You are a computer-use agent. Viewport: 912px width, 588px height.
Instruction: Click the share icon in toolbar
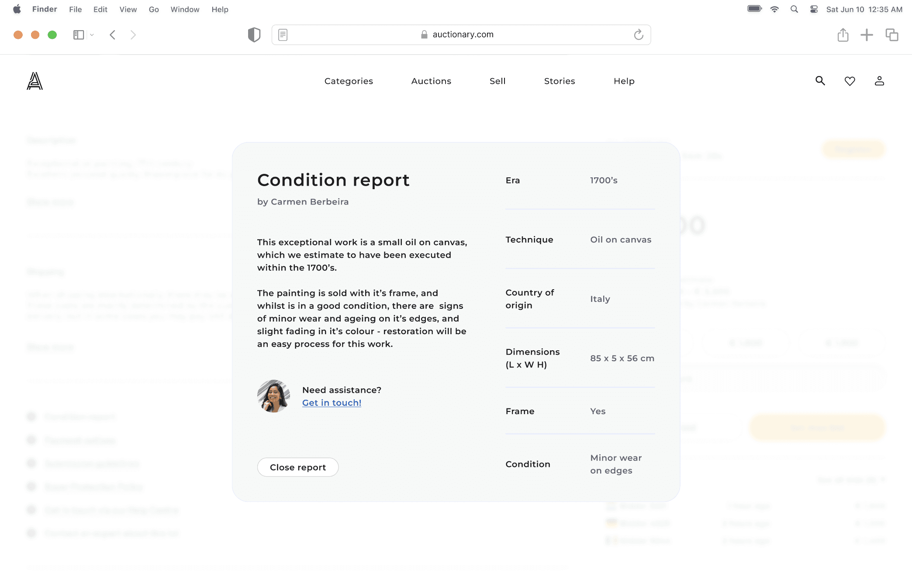tap(843, 35)
